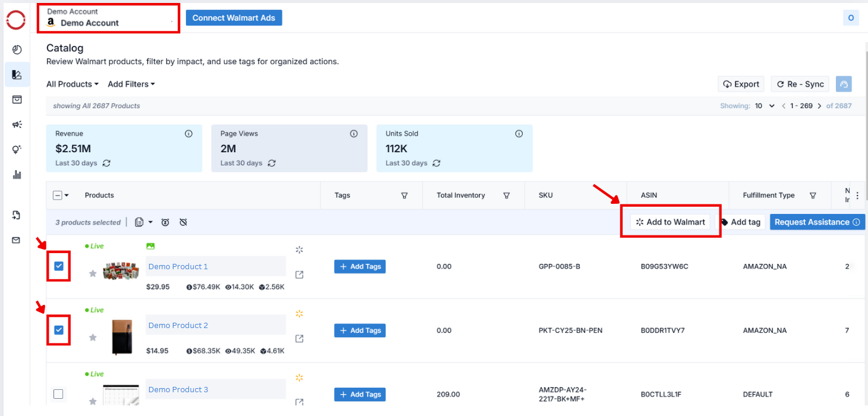Screen dimensions: 868x416
Task: Click Walmart spark icon for Demo Product 1
Action: pyautogui.click(x=299, y=249)
